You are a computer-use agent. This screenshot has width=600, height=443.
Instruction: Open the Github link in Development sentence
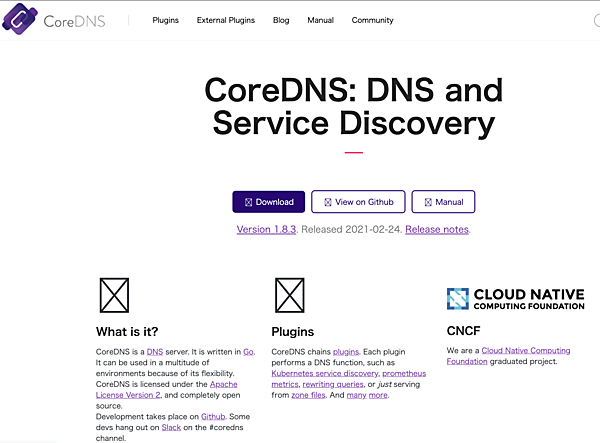(213, 417)
